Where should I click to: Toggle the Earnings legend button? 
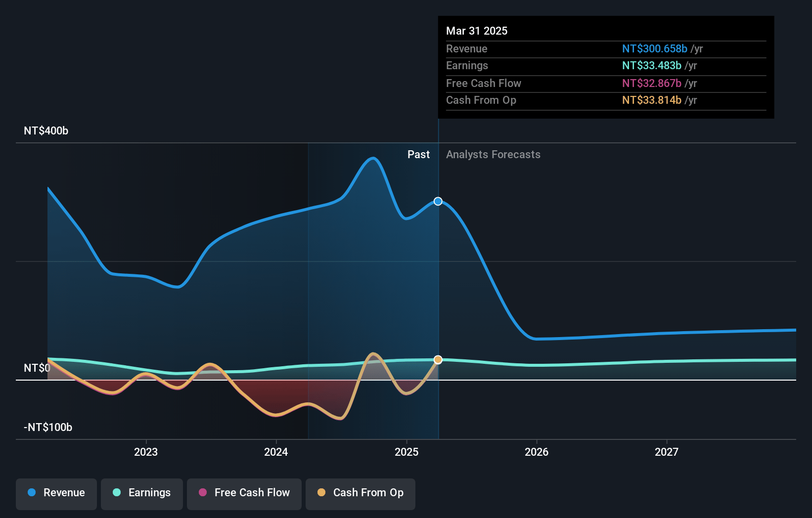pos(142,494)
